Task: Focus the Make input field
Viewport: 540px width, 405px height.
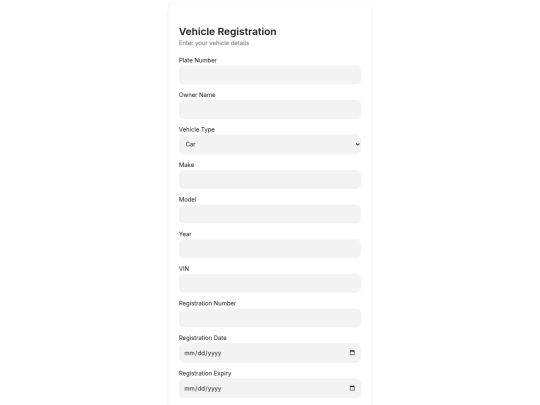Action: pyautogui.click(x=270, y=179)
